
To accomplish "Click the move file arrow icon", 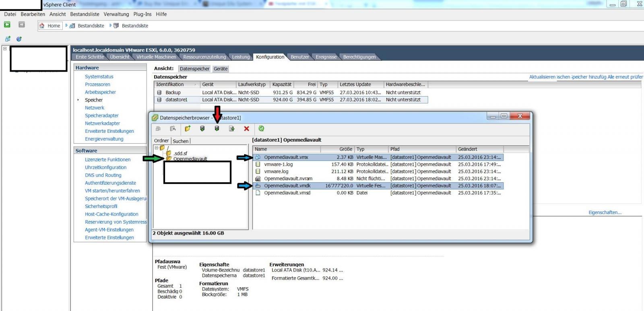I will pos(232,129).
